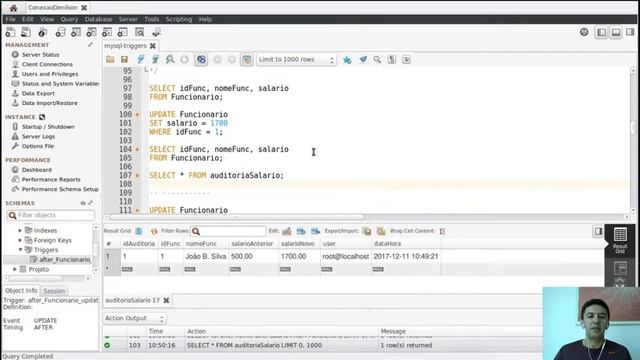Switch to the Object Info tab
Image resolution: width=640 pixels, height=360 pixels.
coord(21,291)
